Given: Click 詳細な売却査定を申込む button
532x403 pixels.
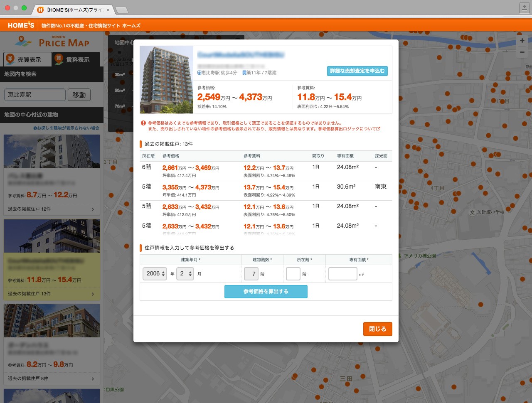Looking at the screenshot, I should tap(357, 71).
